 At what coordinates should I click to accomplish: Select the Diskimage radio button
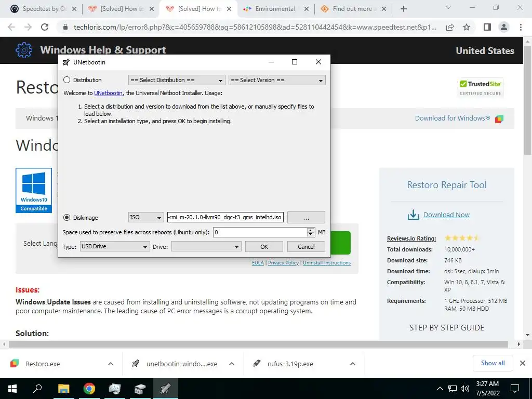pyautogui.click(x=67, y=218)
